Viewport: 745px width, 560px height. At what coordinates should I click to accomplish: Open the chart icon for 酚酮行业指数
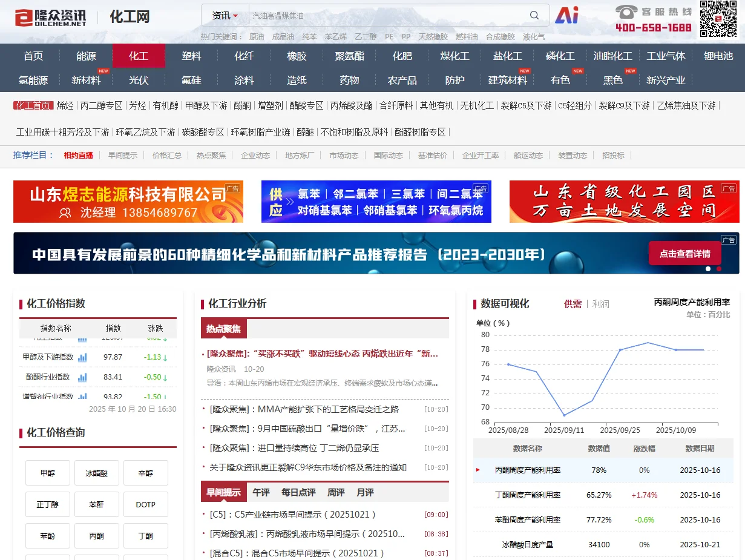tap(82, 377)
